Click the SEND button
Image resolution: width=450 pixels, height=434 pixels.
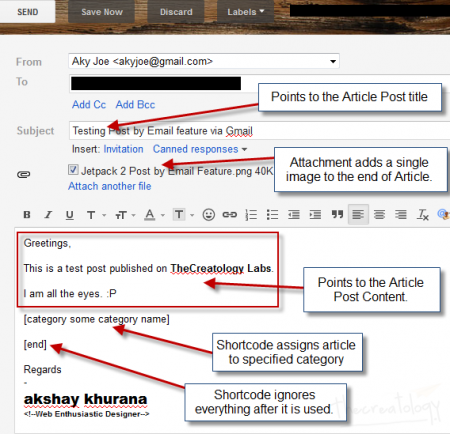point(27,12)
